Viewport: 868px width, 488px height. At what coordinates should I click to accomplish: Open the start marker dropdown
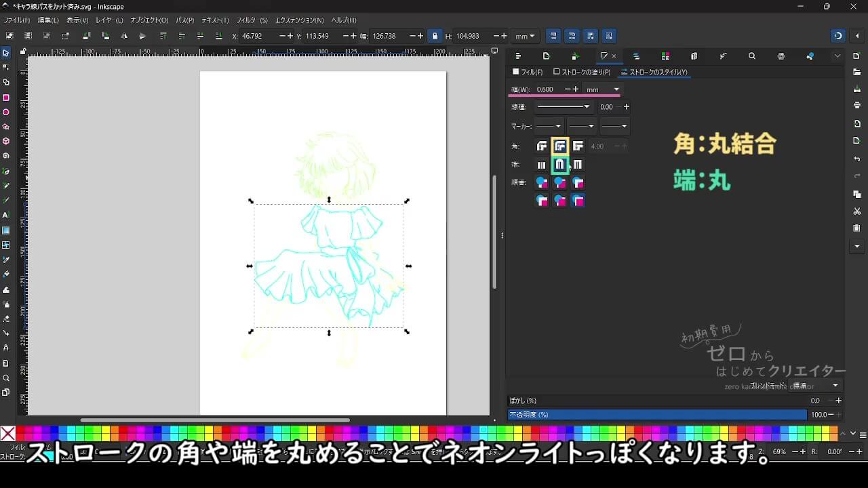pos(549,126)
